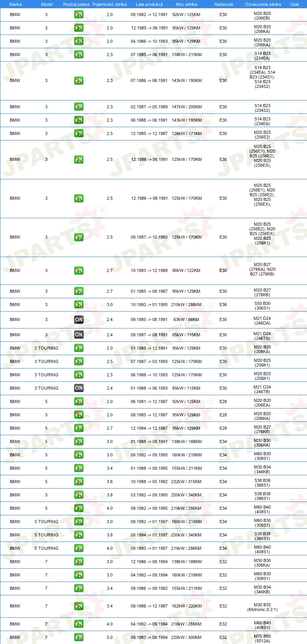Click the 92kW / 125KM cell in the E30 row
The image size is (307, 644).
point(186,15)
